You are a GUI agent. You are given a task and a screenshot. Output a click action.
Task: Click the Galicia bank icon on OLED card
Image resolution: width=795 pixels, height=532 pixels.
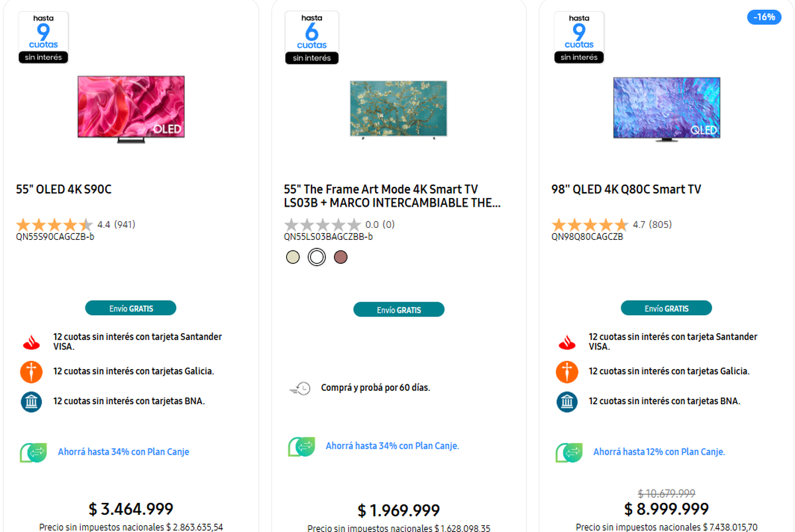(31, 372)
